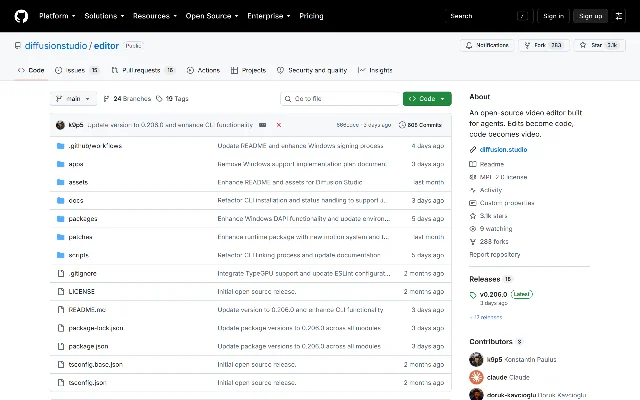
Task: Click Report repository
Action: [495, 254]
